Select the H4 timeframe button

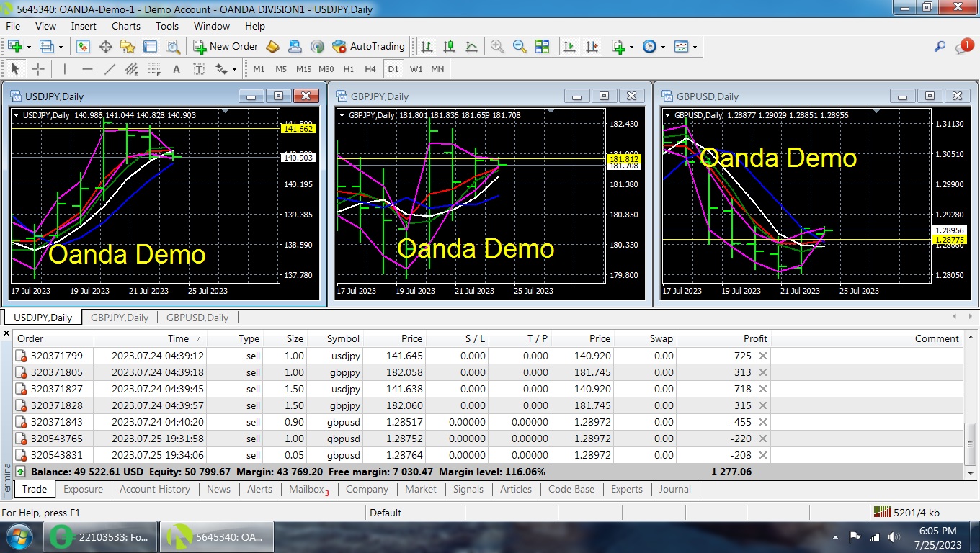pyautogui.click(x=370, y=69)
